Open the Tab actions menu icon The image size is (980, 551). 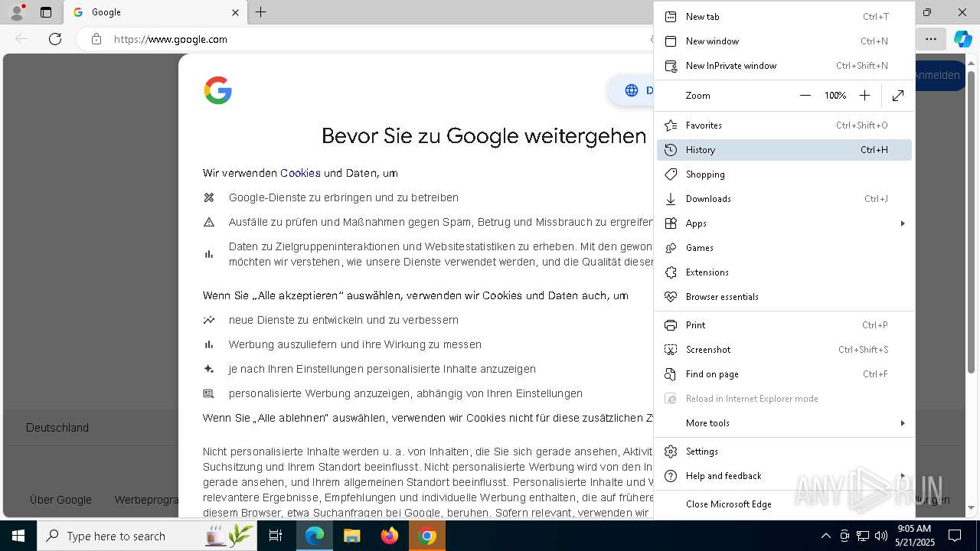[x=46, y=12]
